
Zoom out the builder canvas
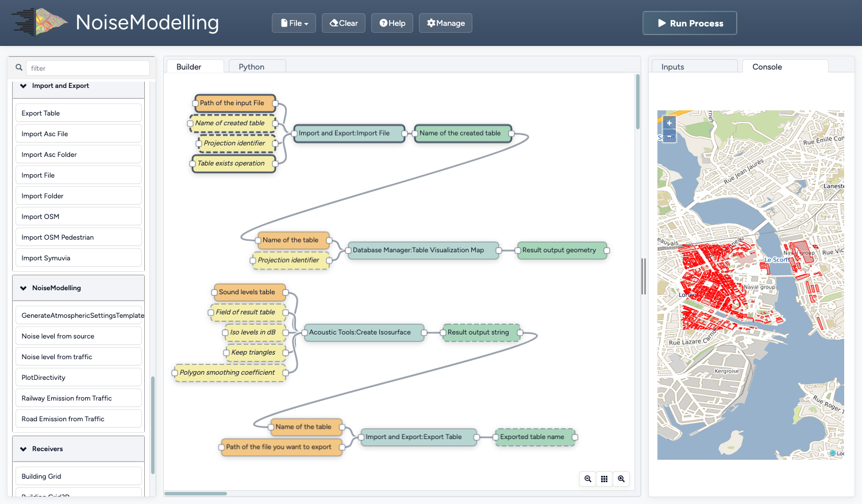tap(588, 479)
